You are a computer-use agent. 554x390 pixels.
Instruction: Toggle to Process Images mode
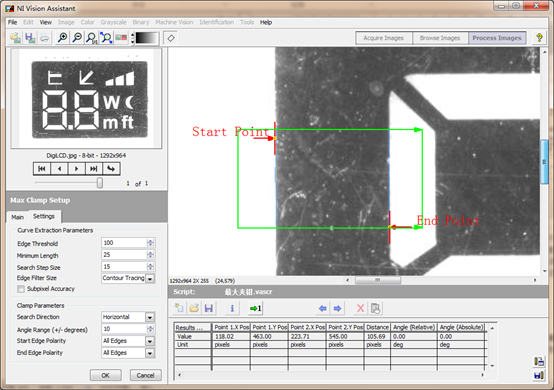pos(497,38)
